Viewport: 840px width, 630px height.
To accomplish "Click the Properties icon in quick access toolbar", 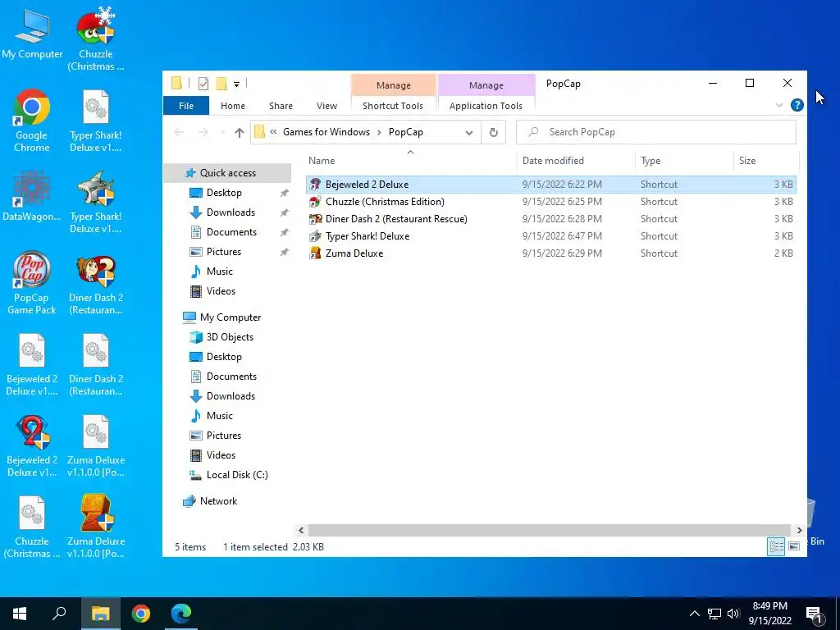I will point(203,84).
